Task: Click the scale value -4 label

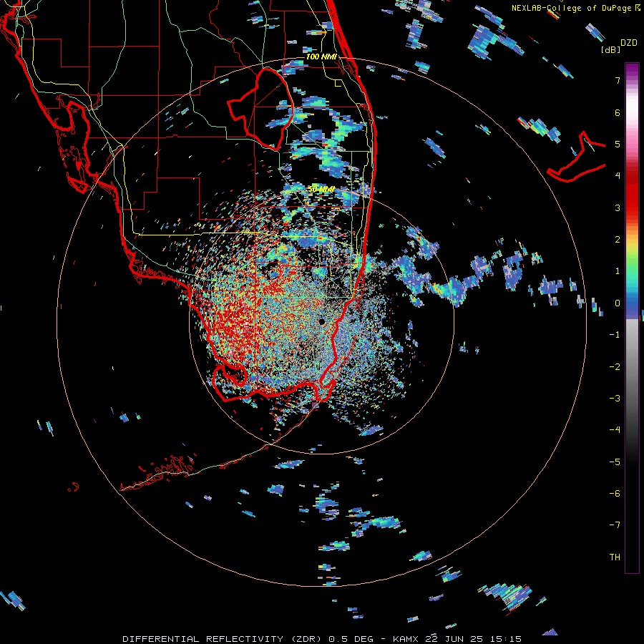Action: [615, 430]
